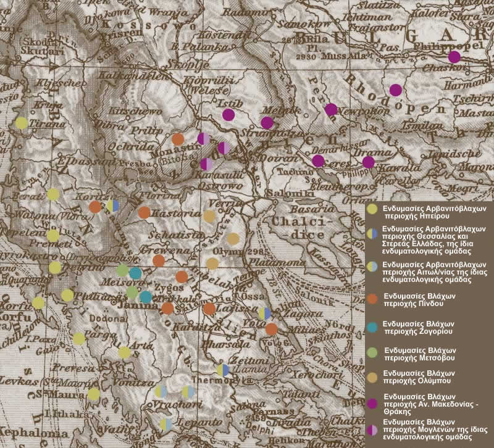Click the purple marker beside Seres
The image size is (494, 448).
point(318,161)
